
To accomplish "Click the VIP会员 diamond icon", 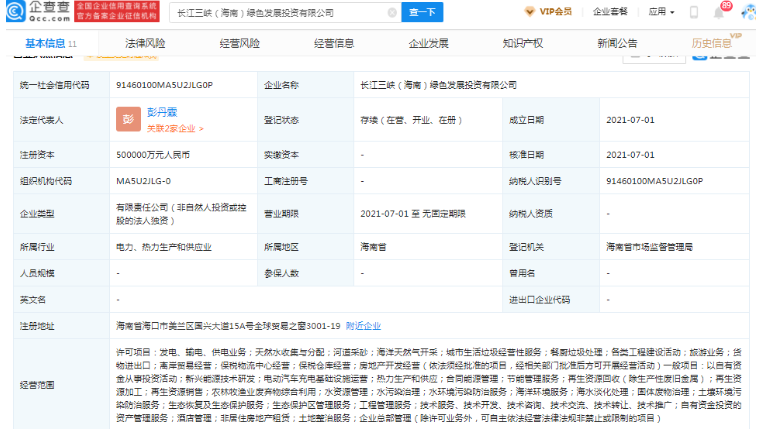I will 529,12.
